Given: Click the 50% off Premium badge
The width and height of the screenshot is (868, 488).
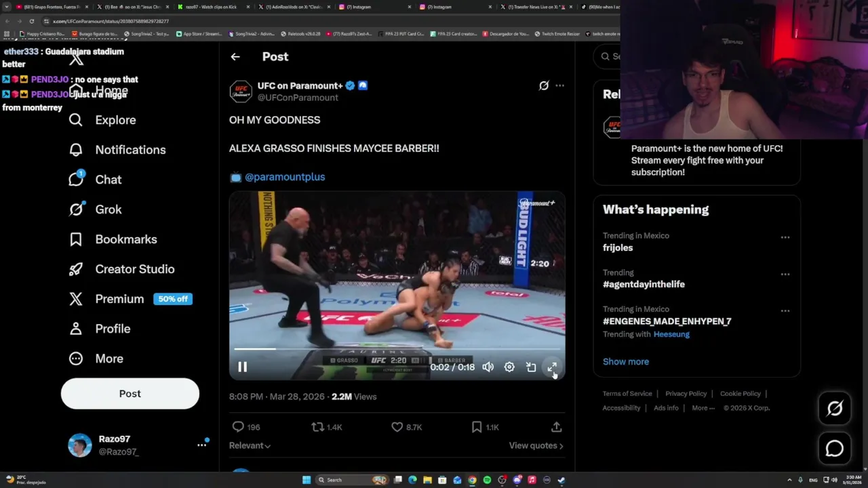Looking at the screenshot, I should click(x=173, y=299).
